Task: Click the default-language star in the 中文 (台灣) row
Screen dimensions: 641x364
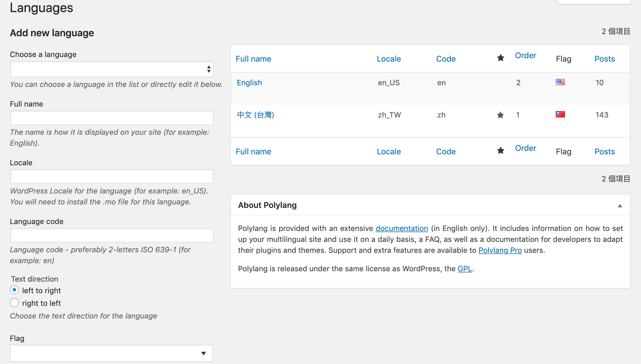Action: coord(500,115)
